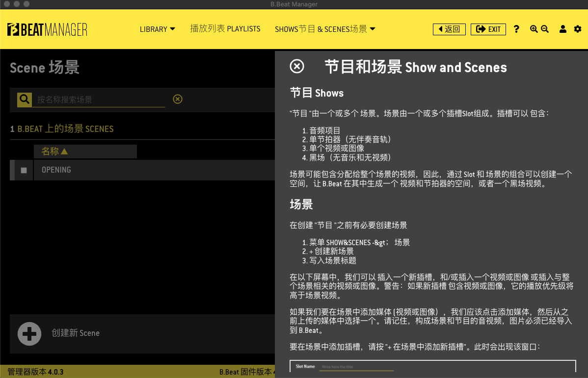Click the B.Beat 固件版本 status text

coord(247,372)
